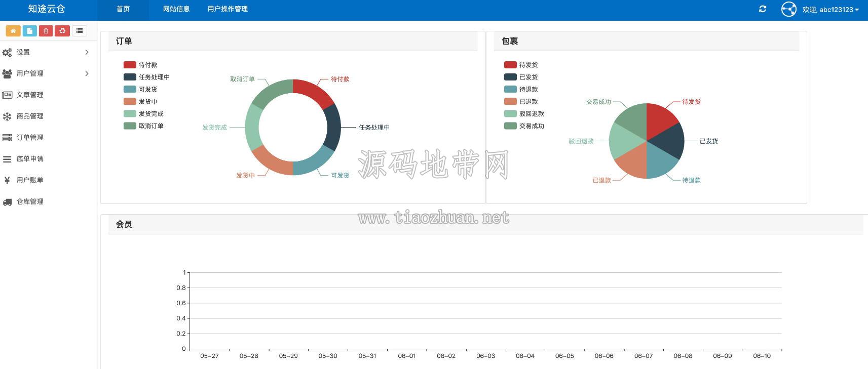Toggle 已发货 series in 包裹 legend

(521, 77)
